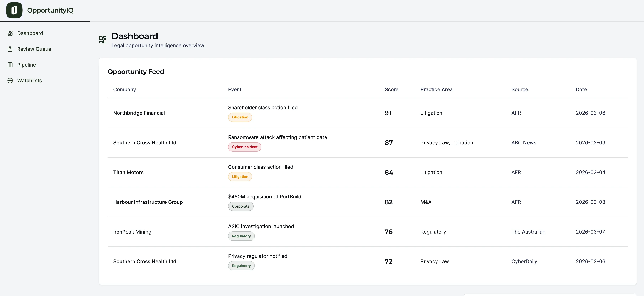Click the Cyber Incident tag badge
The width and height of the screenshot is (644, 296).
click(244, 147)
